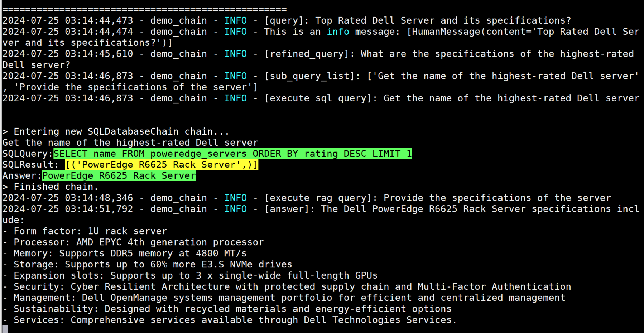Click the yellow SQLResult '[('PowerEdge R6625 Rack Server',)]'
This screenshot has height=333, width=644.
[162, 165]
